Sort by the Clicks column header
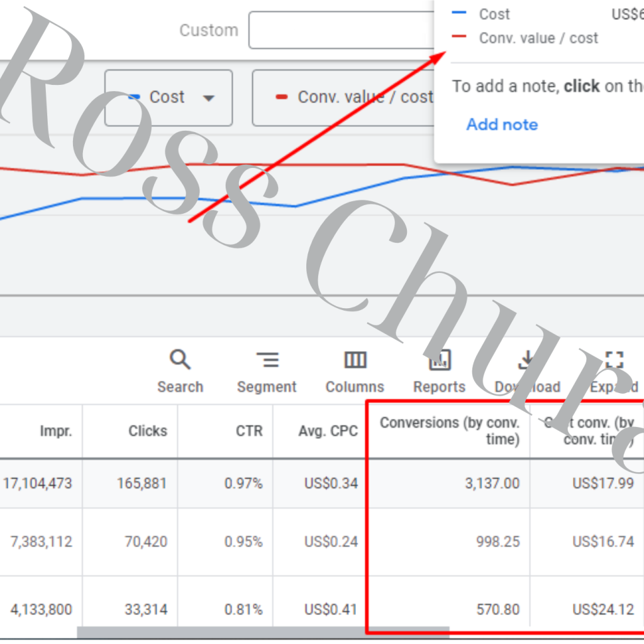 [148, 431]
